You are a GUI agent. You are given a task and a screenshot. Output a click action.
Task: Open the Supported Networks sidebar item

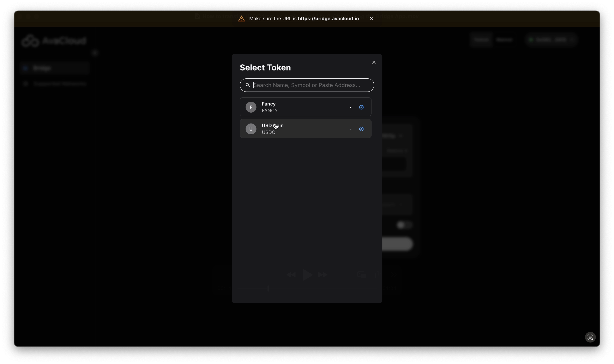click(x=60, y=84)
